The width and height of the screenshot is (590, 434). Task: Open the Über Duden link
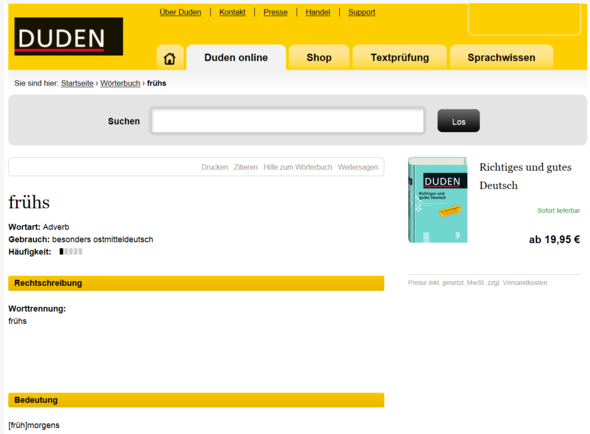pyautogui.click(x=180, y=12)
